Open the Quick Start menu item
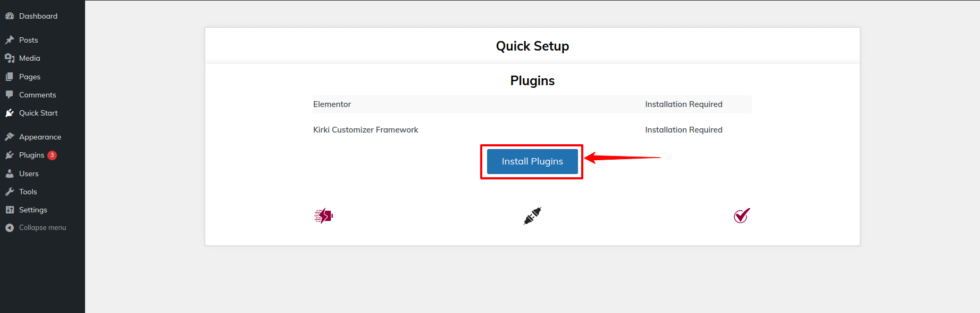Screen dimensions: 980x313 (38, 113)
